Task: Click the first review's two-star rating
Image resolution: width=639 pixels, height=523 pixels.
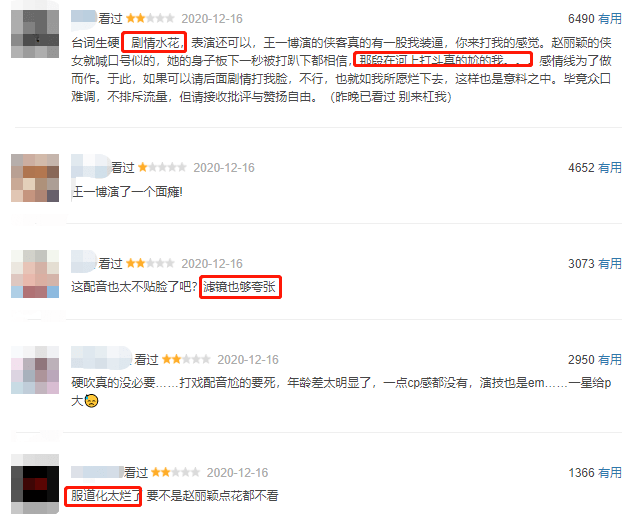Action: pyautogui.click(x=150, y=18)
